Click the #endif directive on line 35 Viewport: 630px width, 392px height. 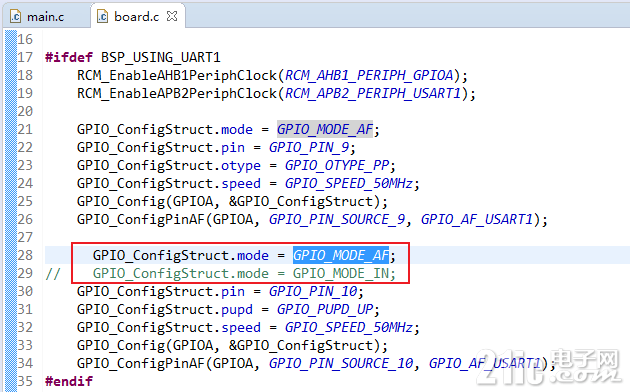69,381
